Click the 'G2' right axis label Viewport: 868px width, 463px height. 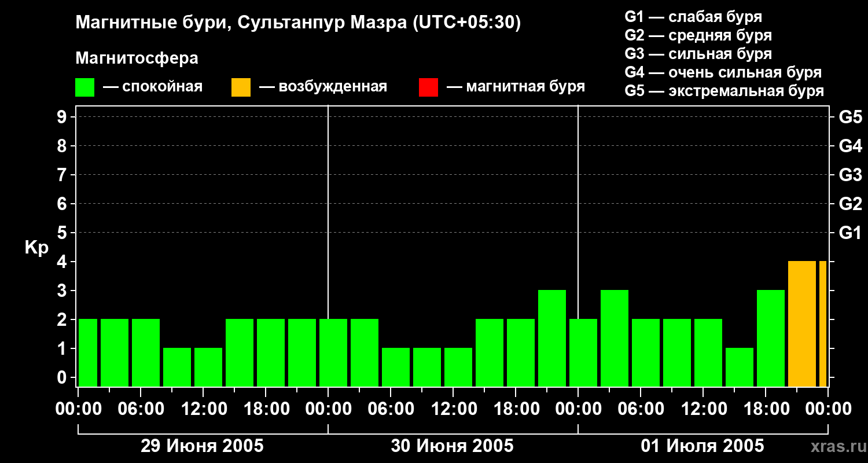(851, 204)
